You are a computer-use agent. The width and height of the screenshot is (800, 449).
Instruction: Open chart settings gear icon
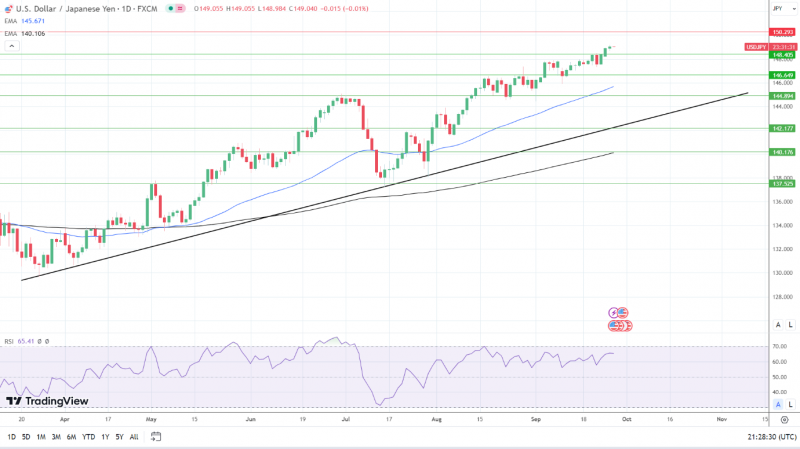click(x=784, y=419)
